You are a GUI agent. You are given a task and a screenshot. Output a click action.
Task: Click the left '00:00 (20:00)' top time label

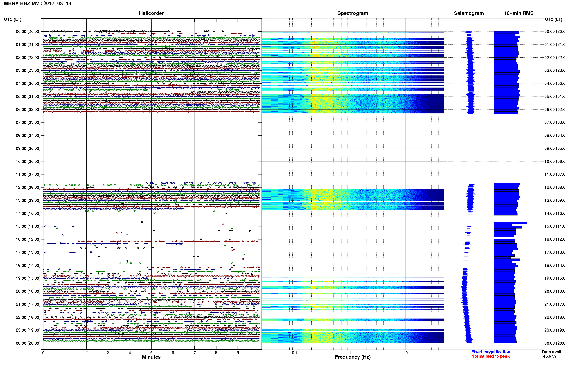click(x=28, y=31)
